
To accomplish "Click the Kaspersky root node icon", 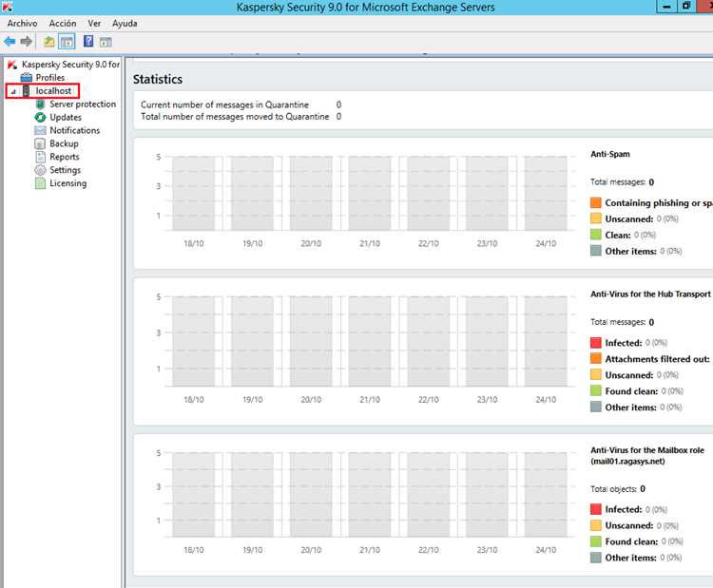I will [12, 65].
